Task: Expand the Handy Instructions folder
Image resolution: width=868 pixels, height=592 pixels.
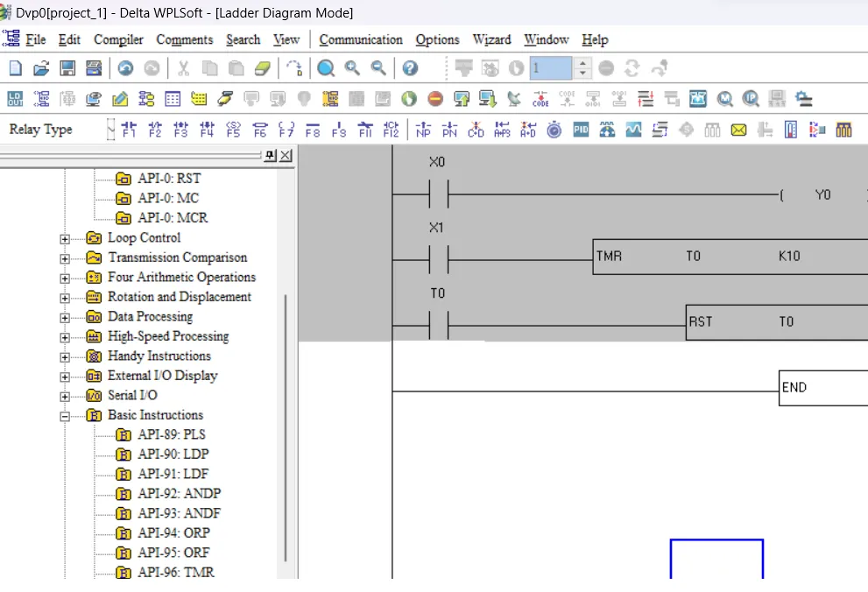Action: pos(65,357)
